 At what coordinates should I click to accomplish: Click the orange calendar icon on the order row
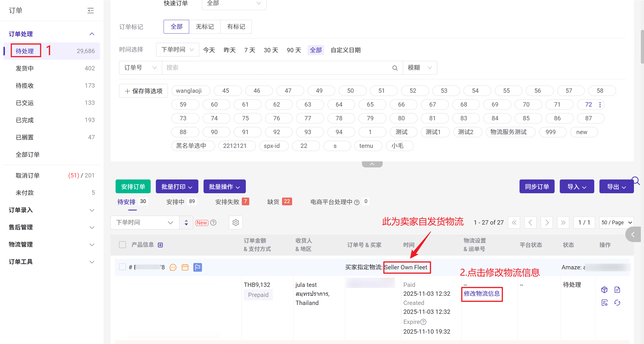click(185, 267)
